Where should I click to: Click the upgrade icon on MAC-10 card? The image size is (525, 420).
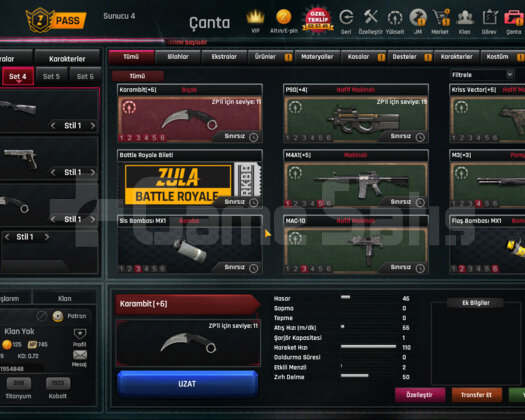[295, 238]
